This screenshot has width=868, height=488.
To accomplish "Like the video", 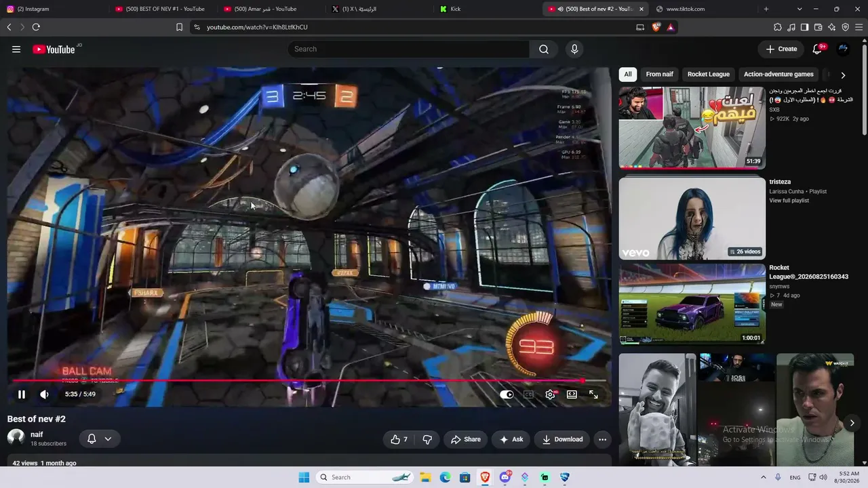I will tap(399, 439).
